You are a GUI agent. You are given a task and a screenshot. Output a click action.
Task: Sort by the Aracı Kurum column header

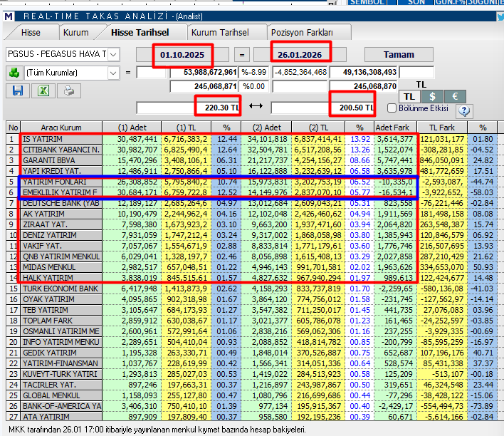[x=61, y=128]
